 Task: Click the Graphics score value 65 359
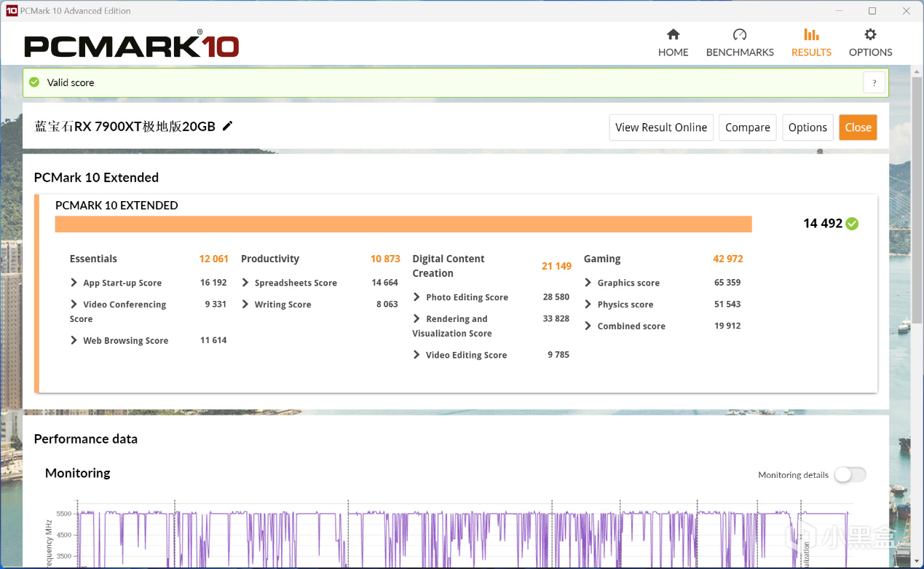click(727, 283)
